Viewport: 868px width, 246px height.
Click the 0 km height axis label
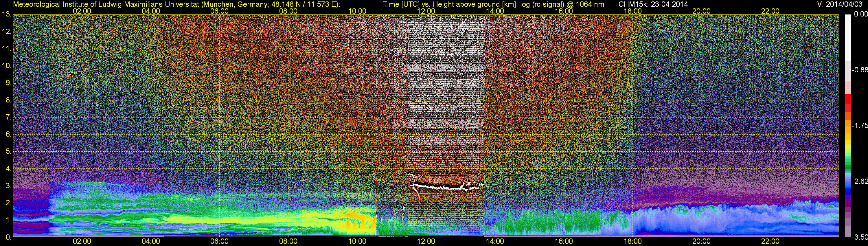[8, 237]
